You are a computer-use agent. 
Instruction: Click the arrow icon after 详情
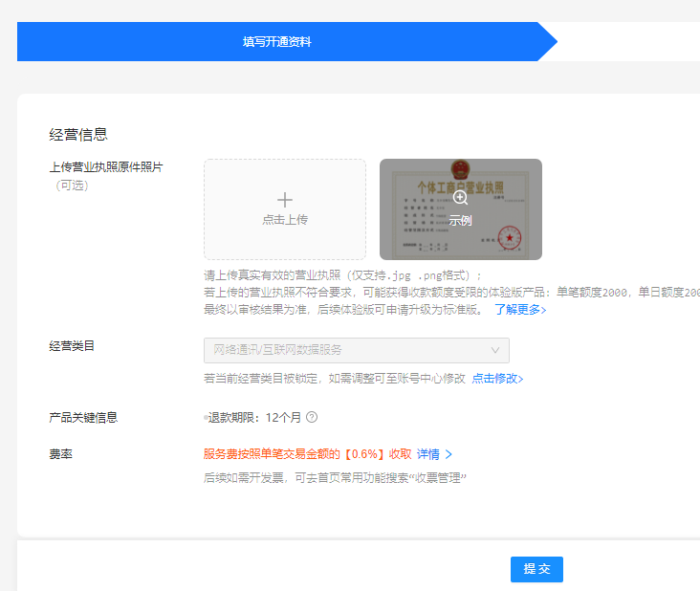tap(448, 454)
